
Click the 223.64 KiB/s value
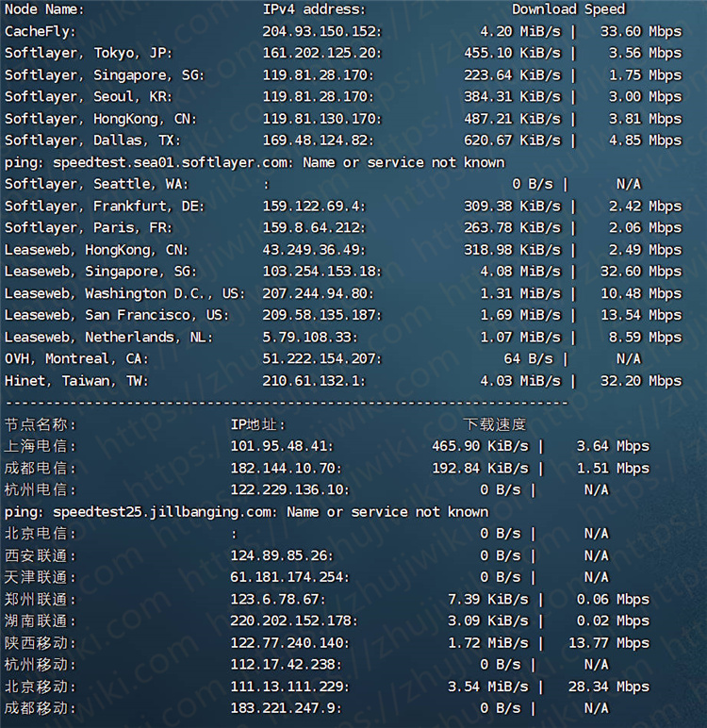513,75
